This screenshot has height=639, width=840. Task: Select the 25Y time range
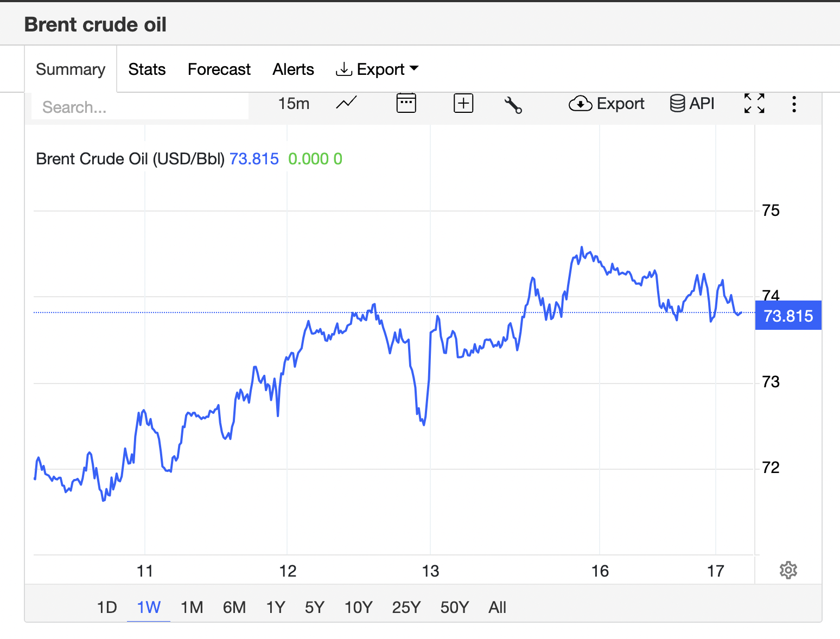[406, 607]
